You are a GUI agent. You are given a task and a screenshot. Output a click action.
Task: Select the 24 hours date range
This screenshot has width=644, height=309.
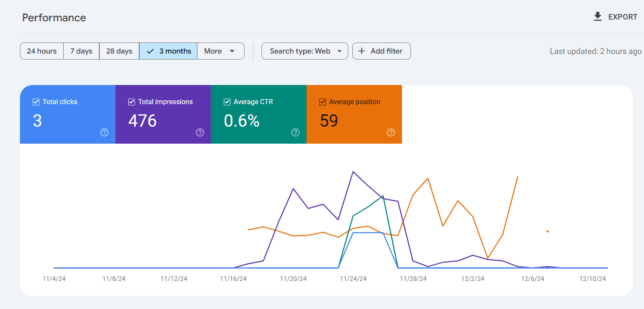[x=42, y=51]
